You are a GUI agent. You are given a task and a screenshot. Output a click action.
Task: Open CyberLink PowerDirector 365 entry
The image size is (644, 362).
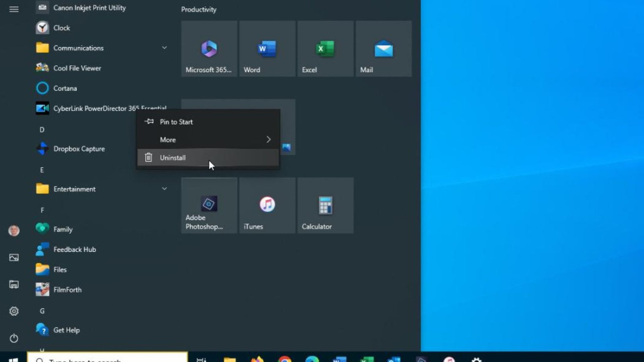tap(101, 108)
